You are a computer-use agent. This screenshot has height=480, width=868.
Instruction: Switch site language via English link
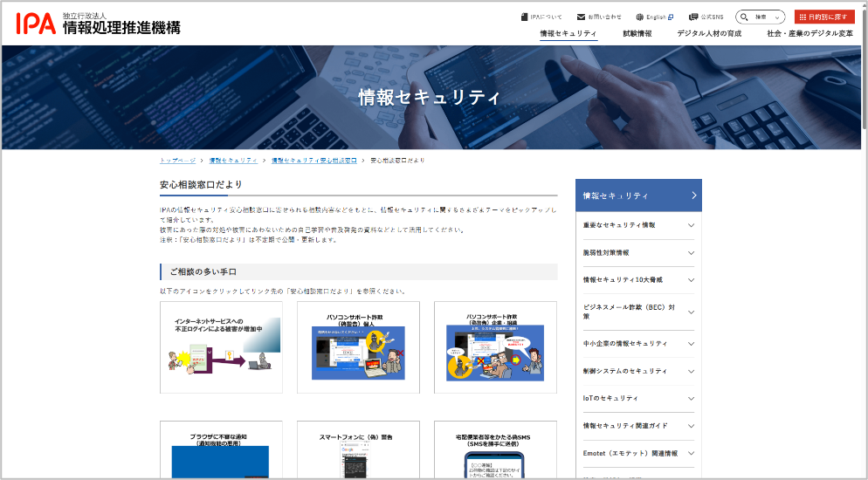click(x=655, y=17)
